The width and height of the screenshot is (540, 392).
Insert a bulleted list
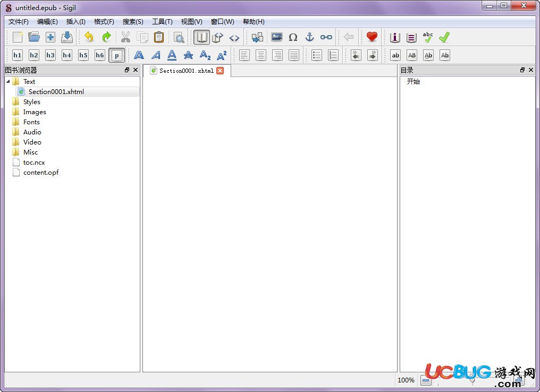click(x=316, y=55)
